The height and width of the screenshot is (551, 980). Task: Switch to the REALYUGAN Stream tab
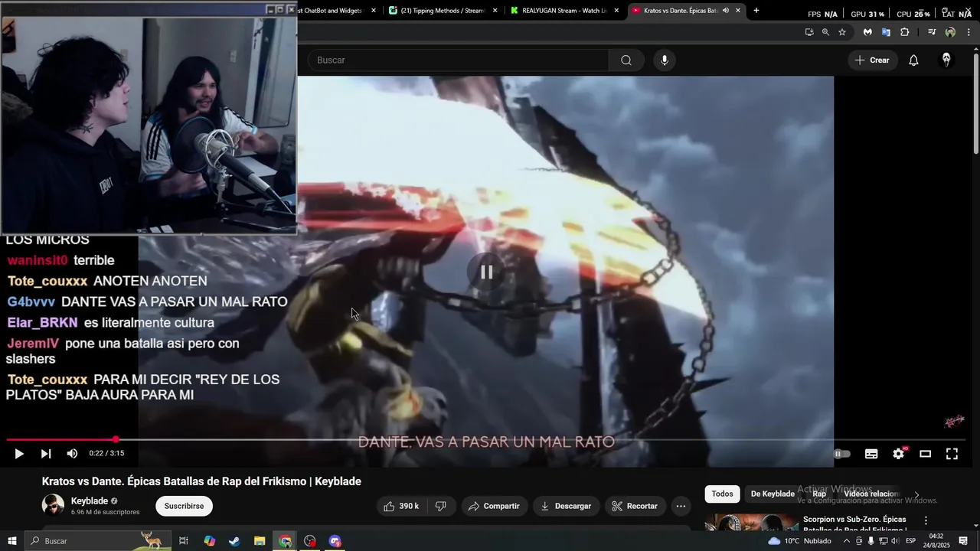click(563, 11)
